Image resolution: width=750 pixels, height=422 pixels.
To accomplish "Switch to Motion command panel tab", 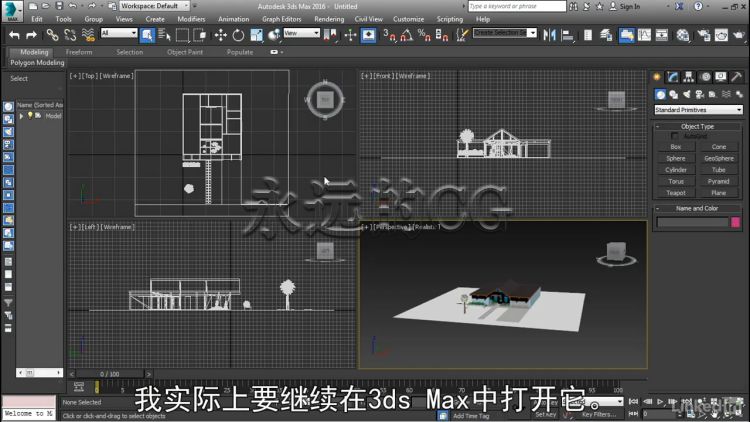I will [x=705, y=77].
